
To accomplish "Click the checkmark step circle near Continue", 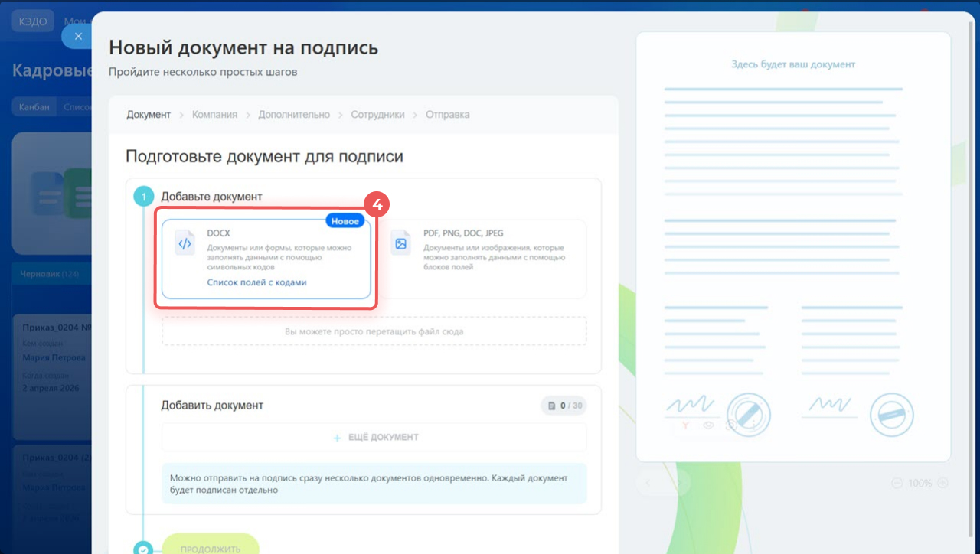I will (143, 549).
